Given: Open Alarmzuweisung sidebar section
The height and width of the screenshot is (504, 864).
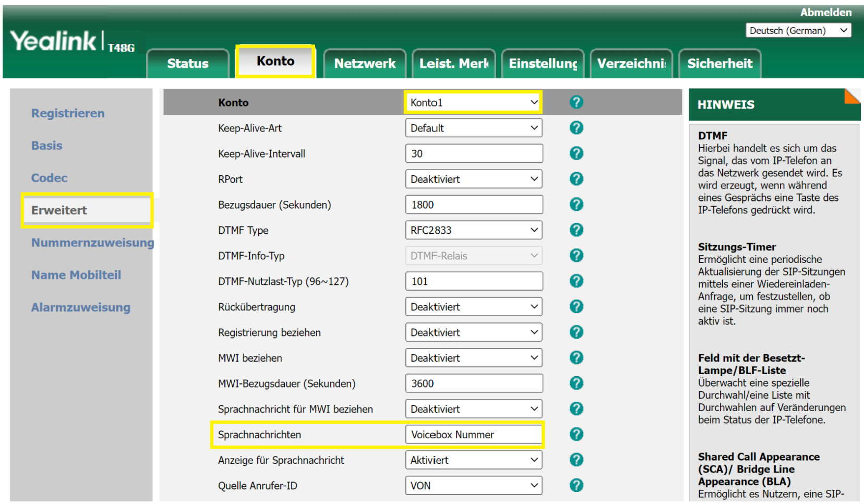Looking at the screenshot, I should (x=81, y=307).
